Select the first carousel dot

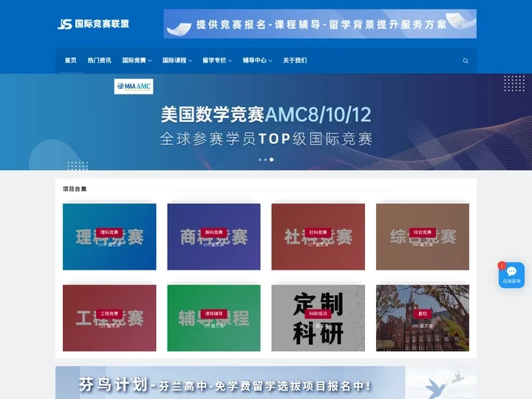coord(260,160)
